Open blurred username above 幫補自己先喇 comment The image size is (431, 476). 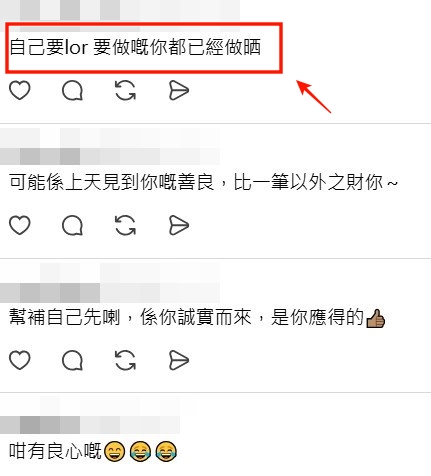[110, 283]
